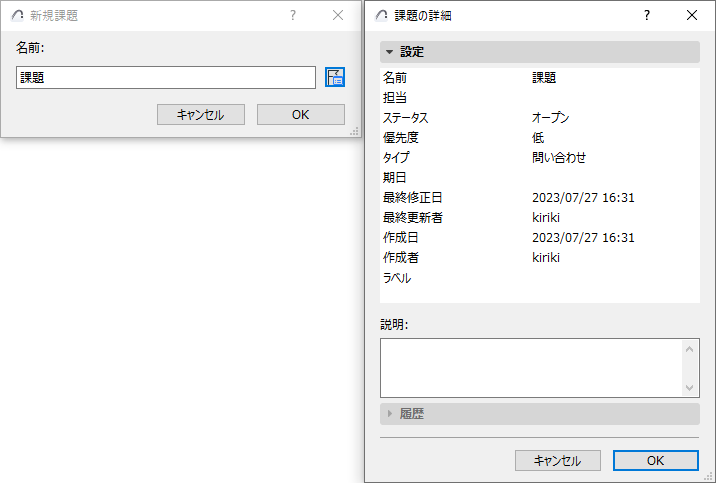The image size is (716, 483).
Task: Click OK in the 新規課題 dialog
Action: pyautogui.click(x=300, y=115)
